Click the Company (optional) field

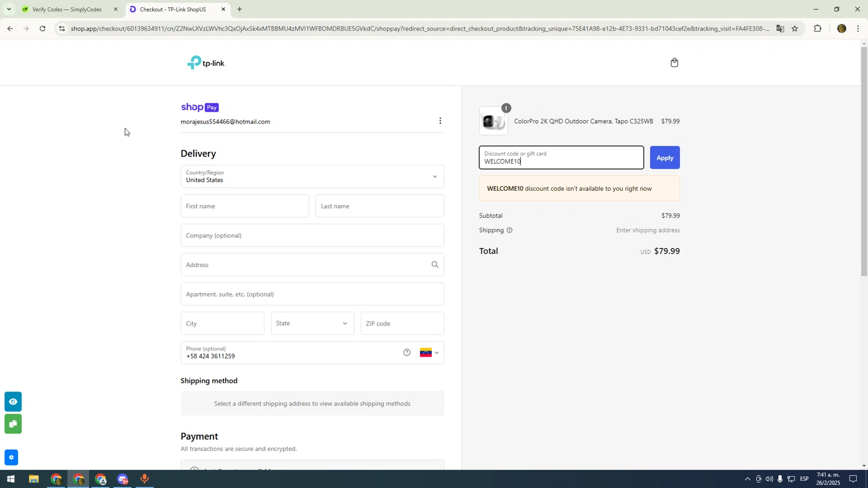coord(312,235)
